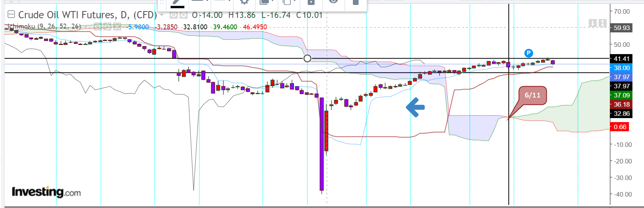
Task: Lock the drawing with padlock icon
Action: click(x=311, y=2)
